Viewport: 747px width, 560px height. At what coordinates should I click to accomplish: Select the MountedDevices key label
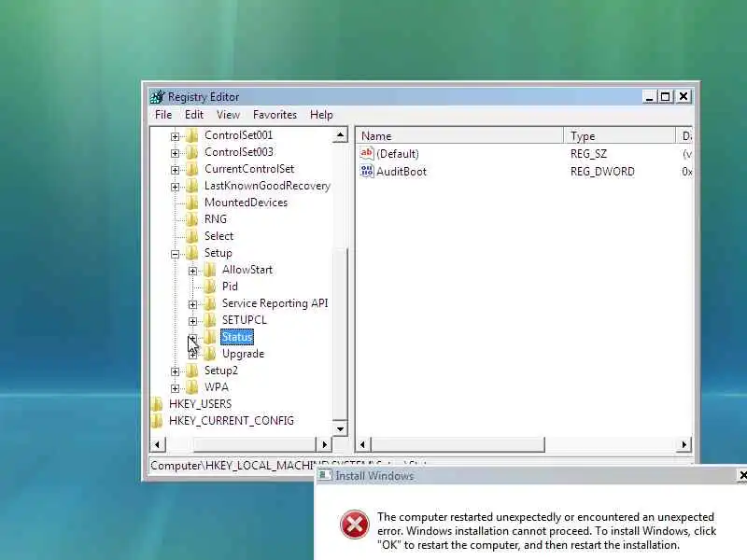tap(246, 203)
